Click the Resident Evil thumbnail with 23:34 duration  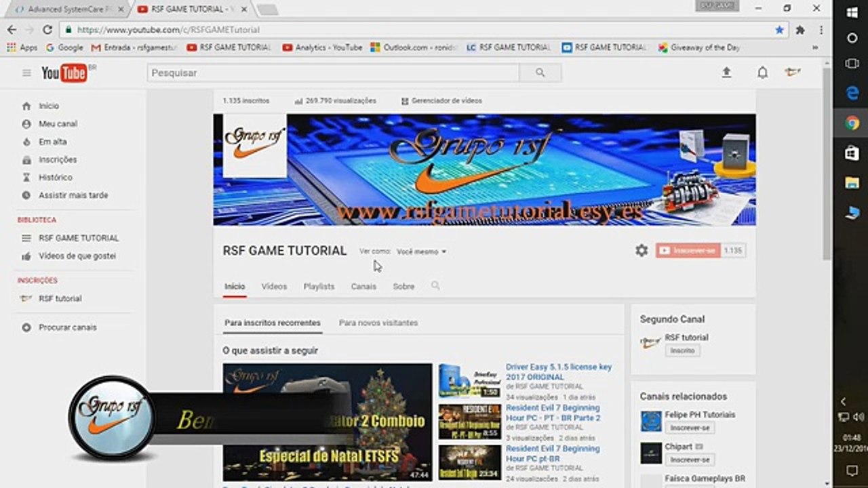coord(470,462)
